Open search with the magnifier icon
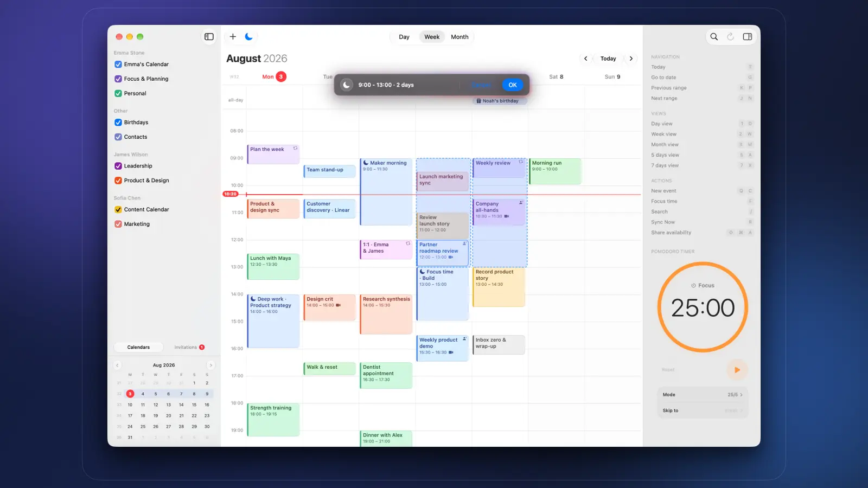This screenshot has height=488, width=868. 714,37
